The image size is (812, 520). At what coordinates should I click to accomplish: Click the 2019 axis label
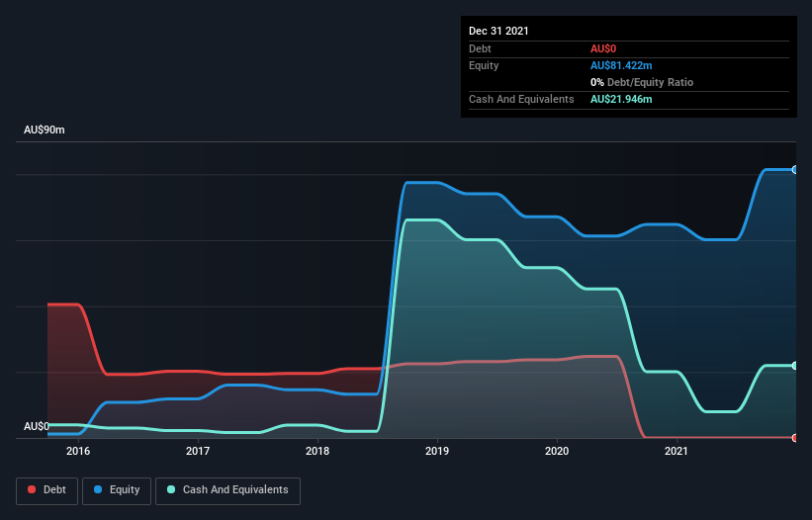437,451
